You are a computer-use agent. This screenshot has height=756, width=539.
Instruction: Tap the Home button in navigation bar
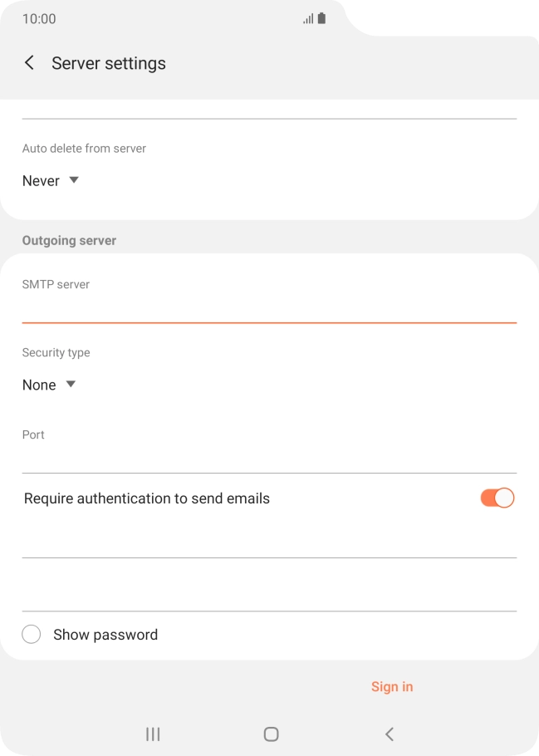269,734
